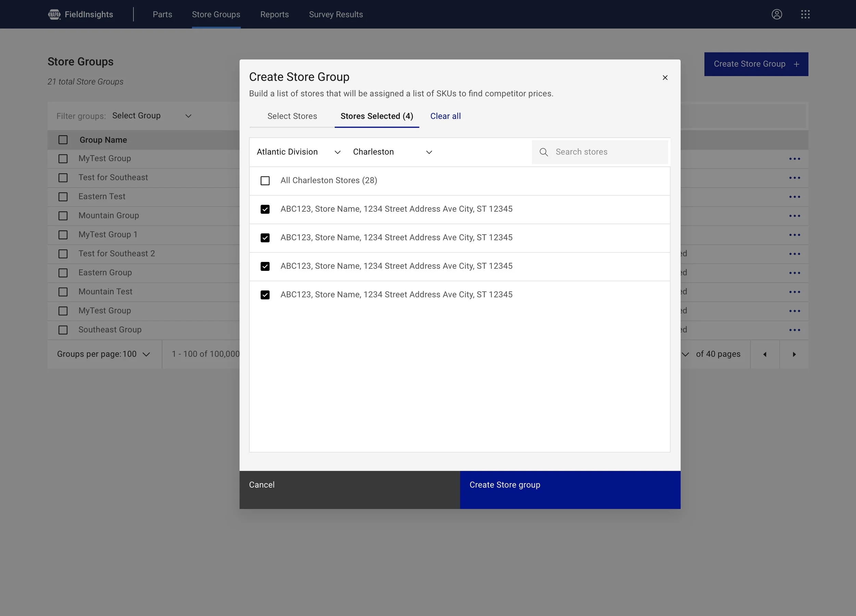This screenshot has height=616, width=856.
Task: Go to next page arrow
Action: [794, 354]
